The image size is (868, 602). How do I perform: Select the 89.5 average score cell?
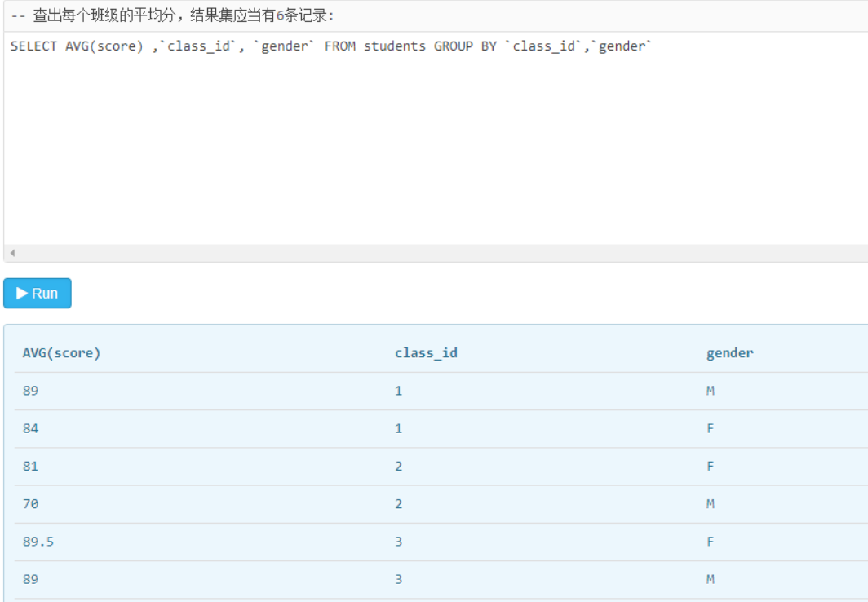(x=38, y=542)
